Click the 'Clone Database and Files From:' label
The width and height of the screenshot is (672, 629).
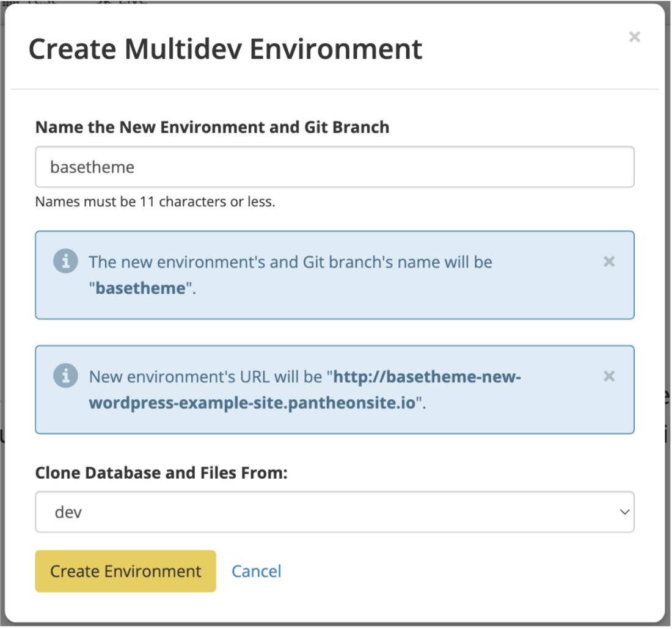(x=161, y=473)
